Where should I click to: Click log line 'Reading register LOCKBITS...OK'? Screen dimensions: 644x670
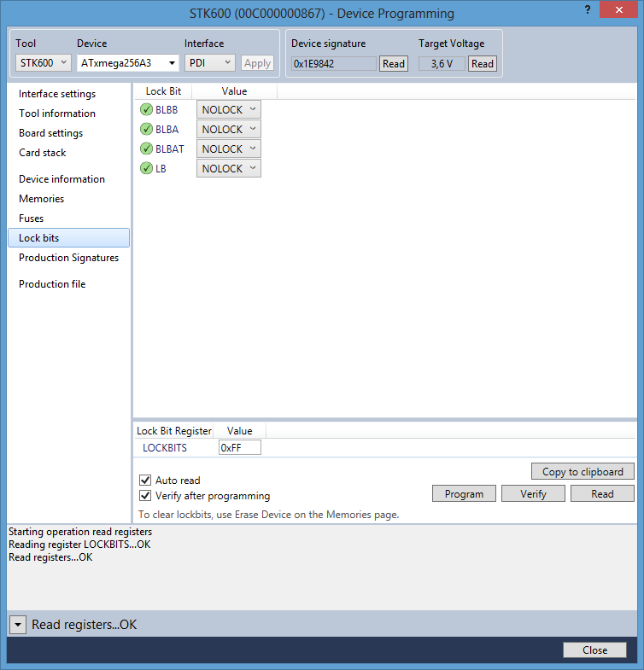(79, 545)
